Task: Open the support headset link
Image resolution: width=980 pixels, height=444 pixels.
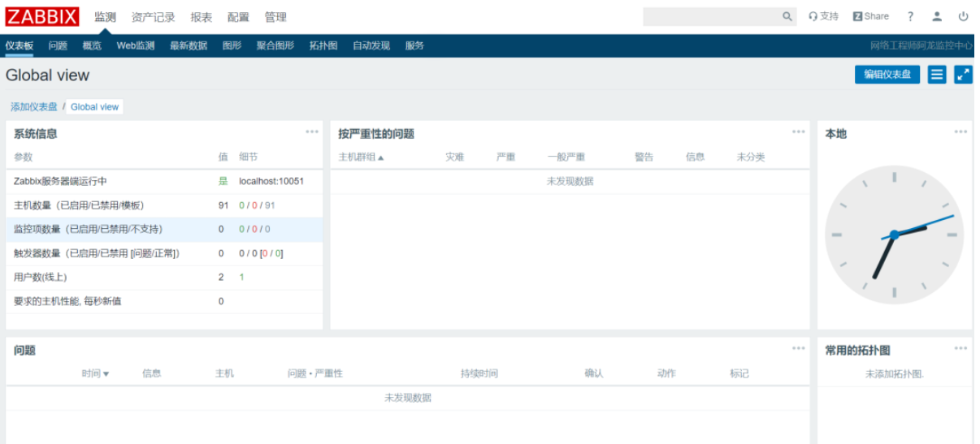Action: tap(823, 16)
